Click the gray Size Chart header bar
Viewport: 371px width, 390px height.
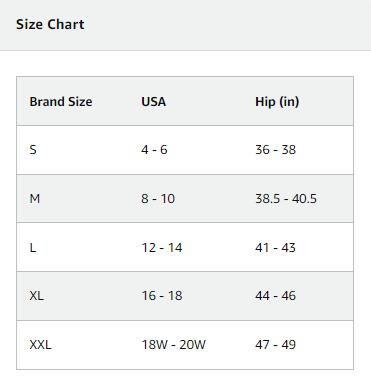185,25
